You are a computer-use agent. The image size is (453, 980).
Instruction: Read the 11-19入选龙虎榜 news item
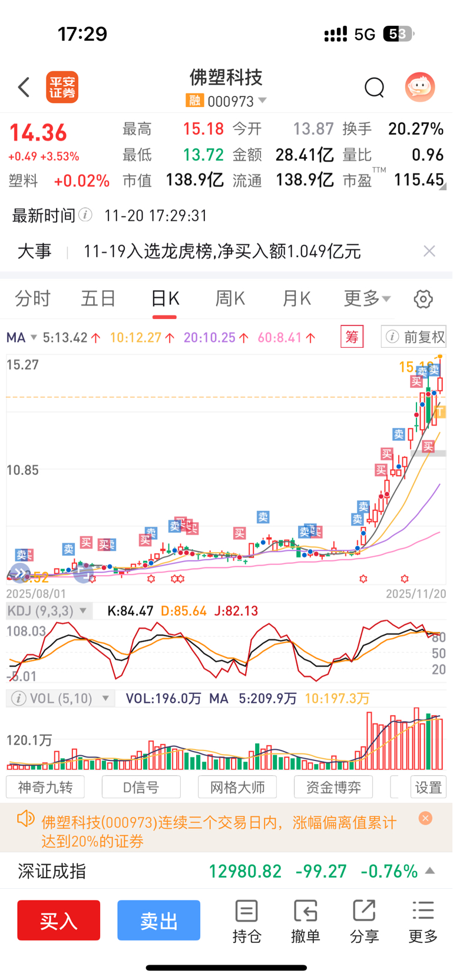coord(221,251)
